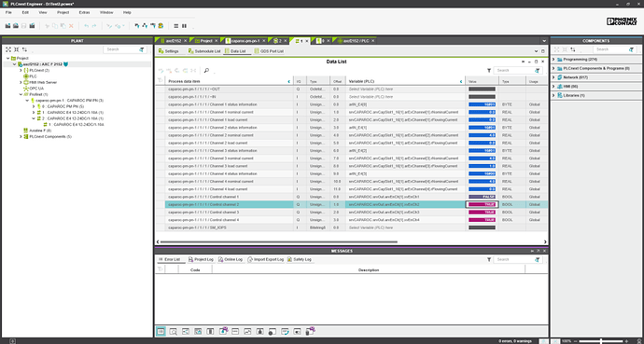
Task: Click filter icon in COMPONENTS search box
Action: 631,49
